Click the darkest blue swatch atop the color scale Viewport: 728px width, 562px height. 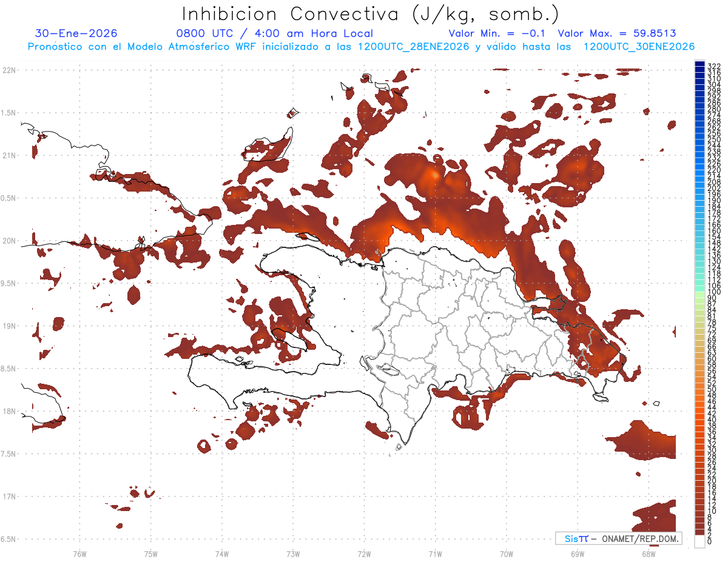click(699, 64)
